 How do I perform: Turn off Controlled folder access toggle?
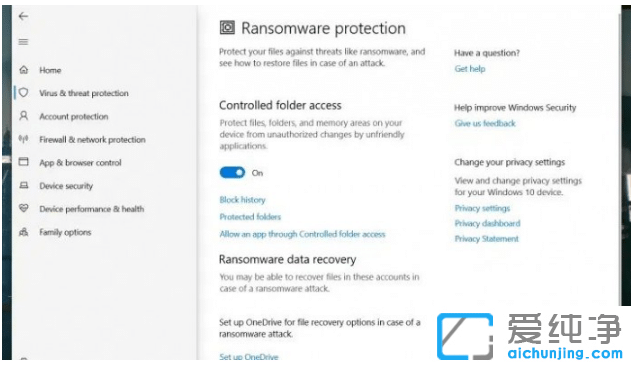click(x=232, y=173)
